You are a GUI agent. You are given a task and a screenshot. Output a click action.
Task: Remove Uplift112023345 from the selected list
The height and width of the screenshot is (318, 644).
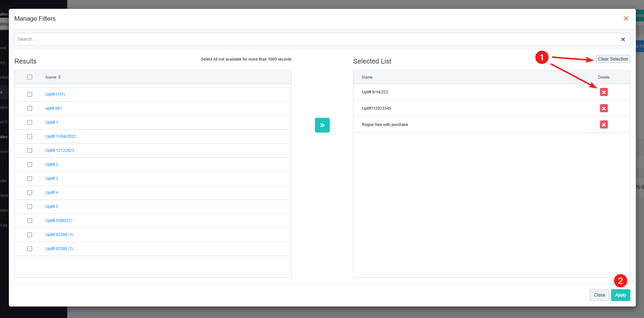click(604, 108)
